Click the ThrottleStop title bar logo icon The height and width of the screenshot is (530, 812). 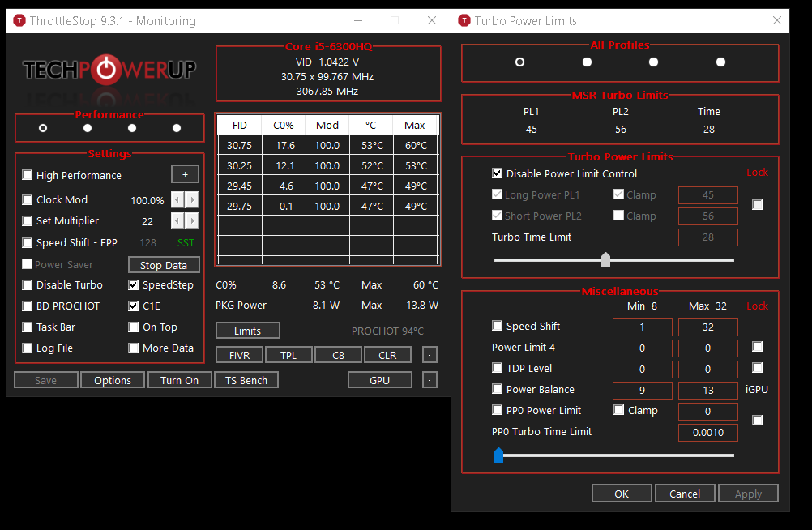click(19, 21)
